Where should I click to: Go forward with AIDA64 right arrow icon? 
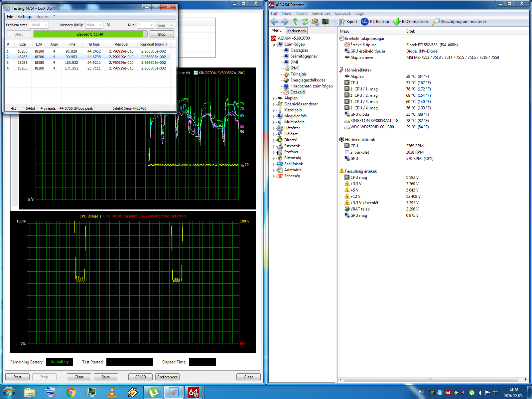285,22
